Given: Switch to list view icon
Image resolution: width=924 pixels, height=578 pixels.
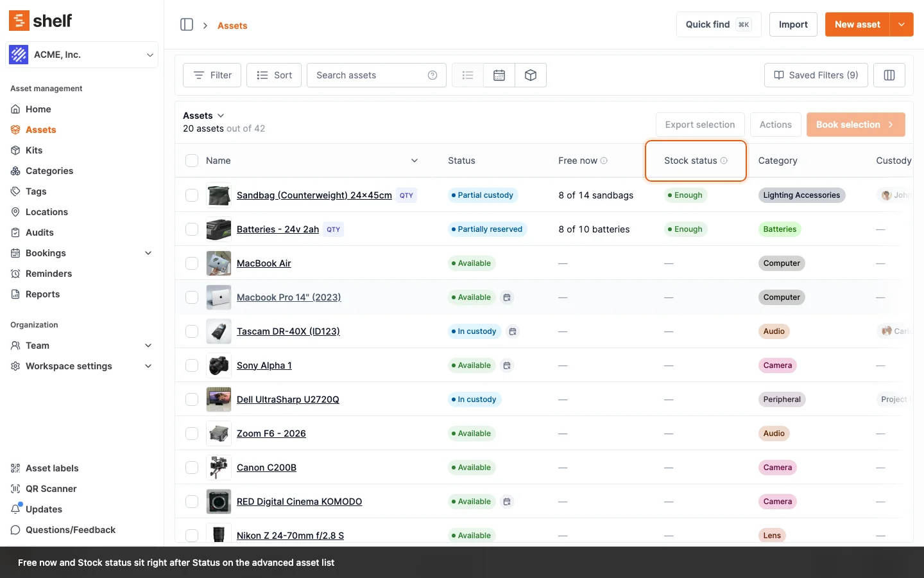Looking at the screenshot, I should (x=468, y=75).
